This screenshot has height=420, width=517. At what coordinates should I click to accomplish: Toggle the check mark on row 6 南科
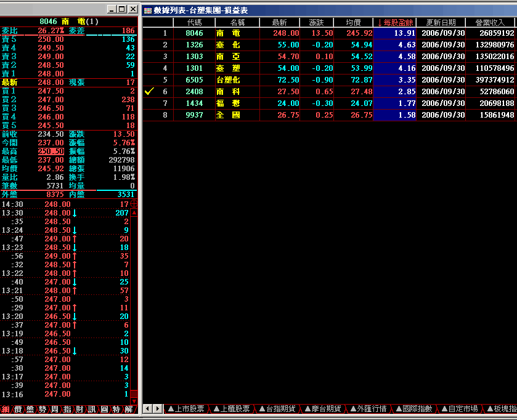click(x=149, y=91)
